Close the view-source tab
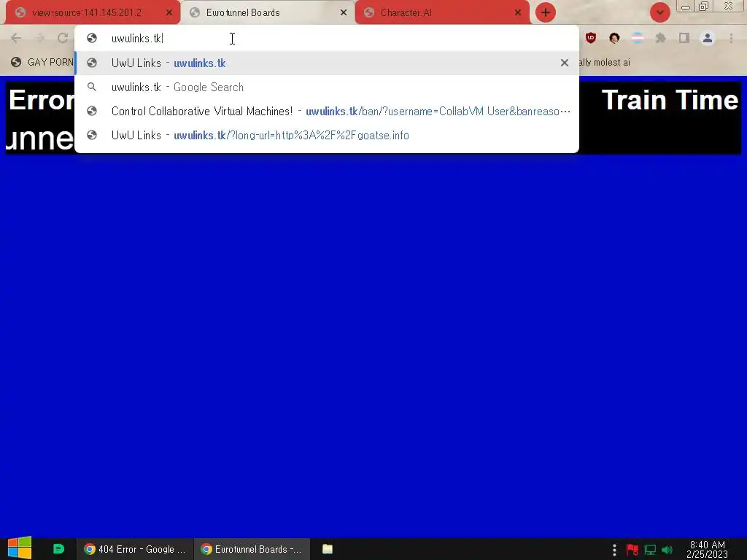 169,13
